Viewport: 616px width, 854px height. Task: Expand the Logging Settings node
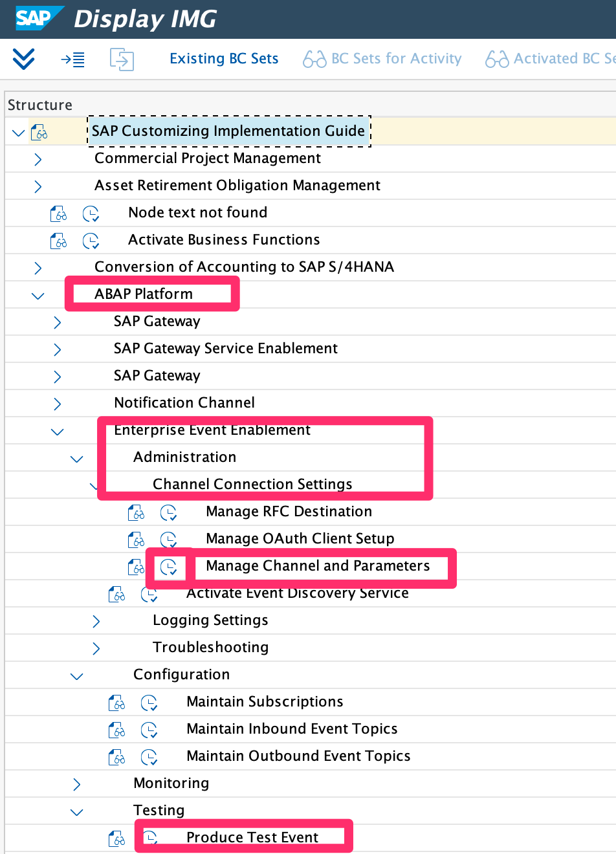tap(96, 621)
